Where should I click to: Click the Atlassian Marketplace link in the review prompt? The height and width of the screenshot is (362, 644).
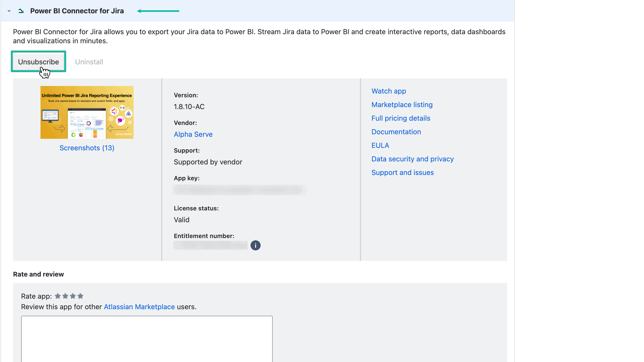pyautogui.click(x=139, y=307)
